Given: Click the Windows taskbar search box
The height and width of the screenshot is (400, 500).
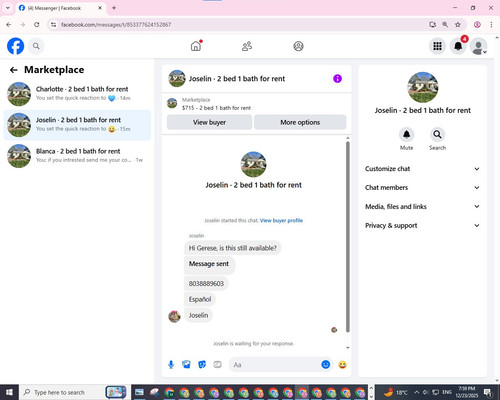Looking at the screenshot, I should (x=73, y=392).
